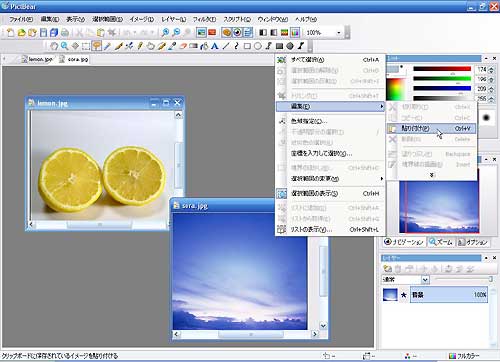The width and height of the screenshot is (500, 362).
Task: Click the sora.jpg navigator preview thumbnail
Action: pyautogui.click(x=439, y=207)
